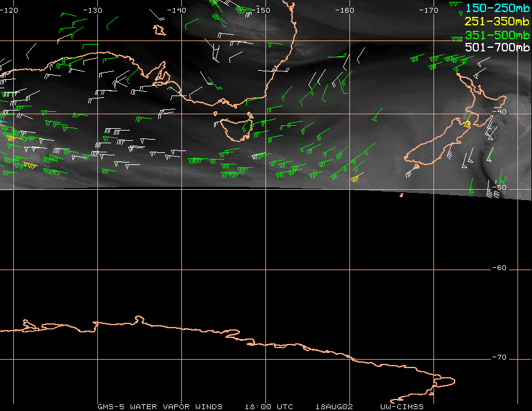Click the -130 longitude label
Screen dimensions: 532x411
(92, 10)
